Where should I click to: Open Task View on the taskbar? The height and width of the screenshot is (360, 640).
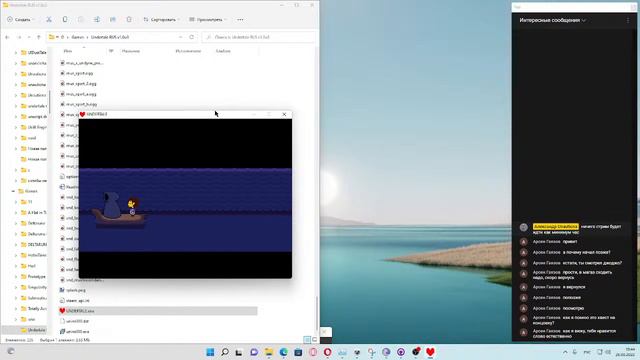(x=239, y=352)
